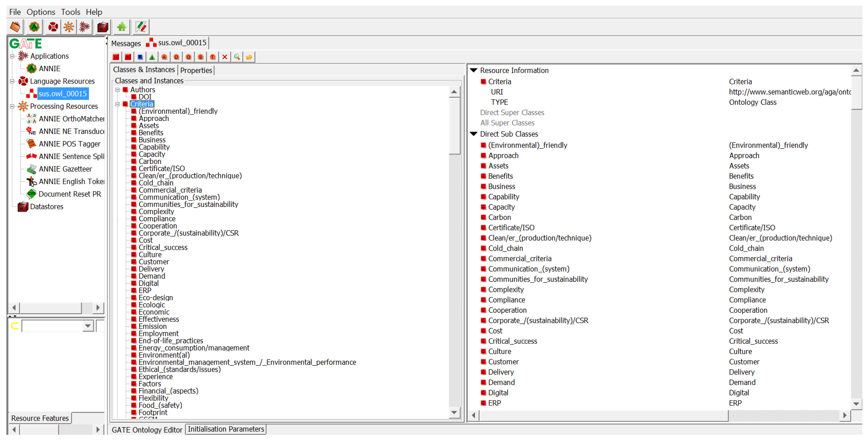Collapse the Criteria class tree node
This screenshot has height=441, width=868.
118,104
